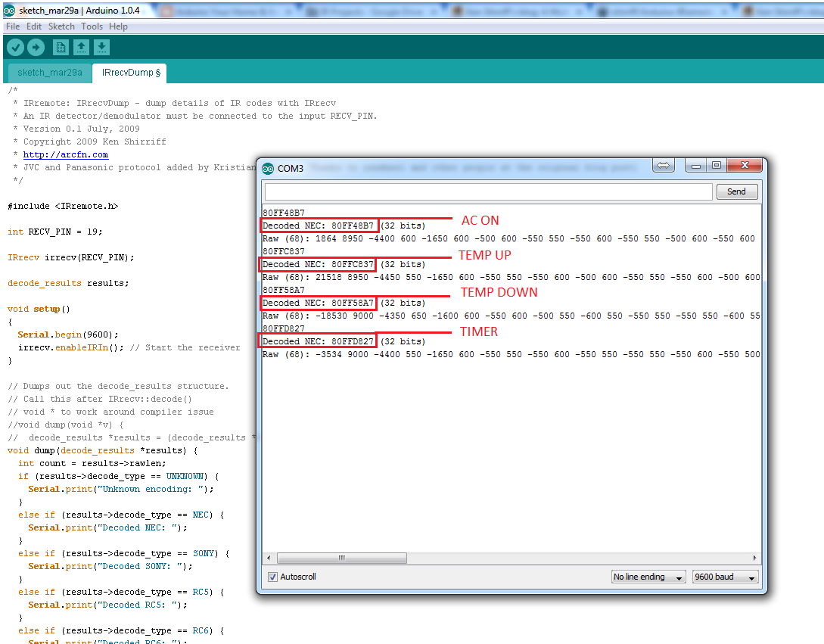Open the Tools menu
Screen dimensions: 824x644
click(x=92, y=26)
